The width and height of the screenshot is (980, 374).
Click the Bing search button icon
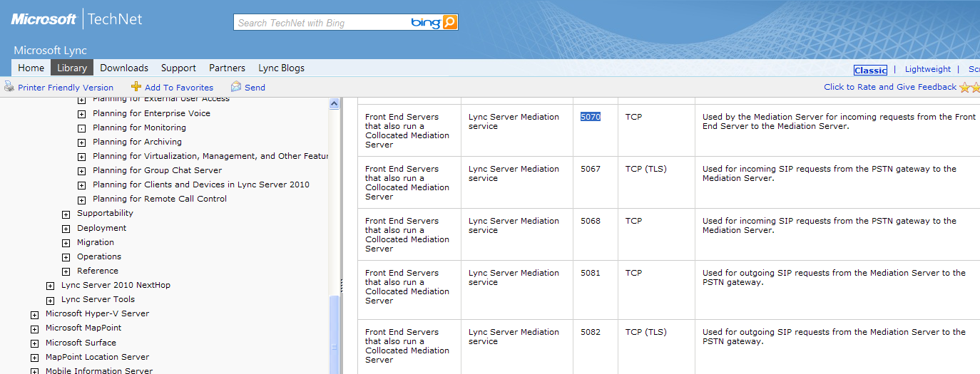[449, 23]
